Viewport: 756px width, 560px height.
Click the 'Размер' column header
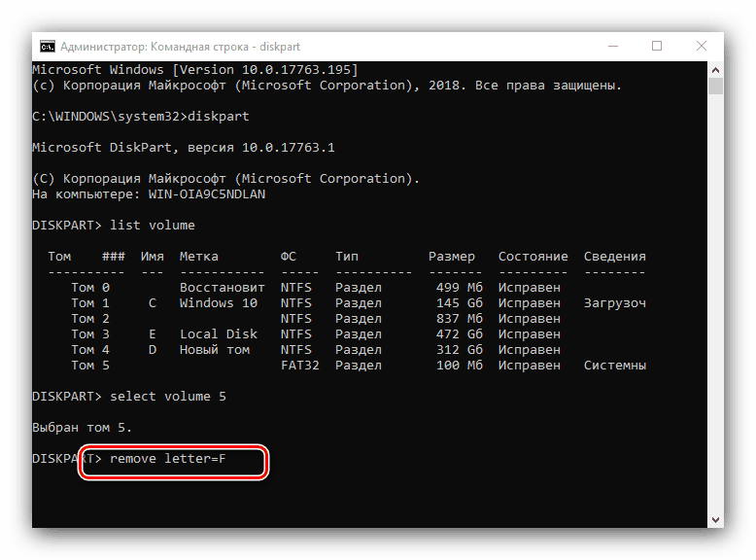(452, 257)
